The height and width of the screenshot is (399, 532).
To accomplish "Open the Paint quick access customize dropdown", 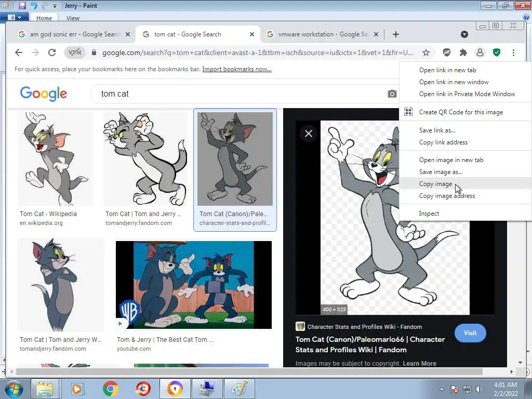I will pos(55,6).
